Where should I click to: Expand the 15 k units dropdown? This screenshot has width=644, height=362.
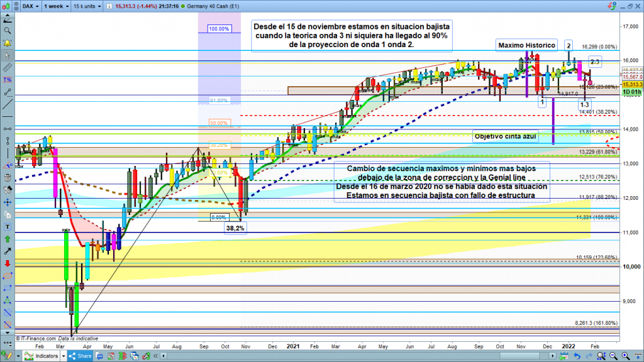pos(86,7)
